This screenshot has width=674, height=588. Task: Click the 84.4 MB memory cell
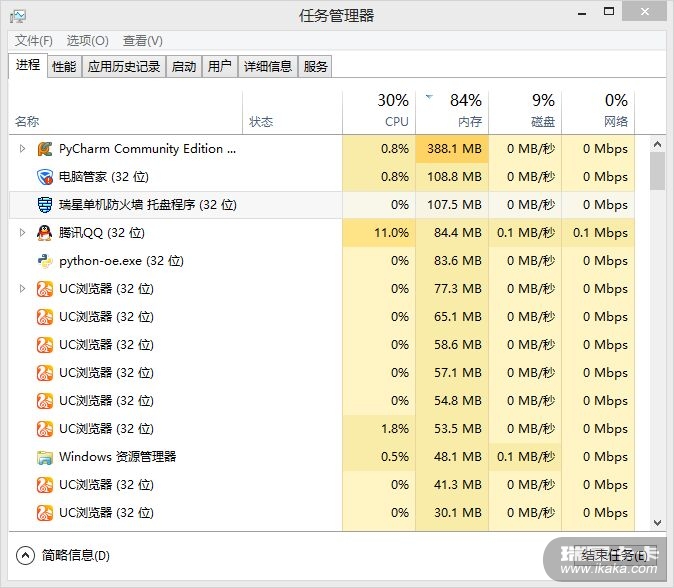(x=452, y=233)
